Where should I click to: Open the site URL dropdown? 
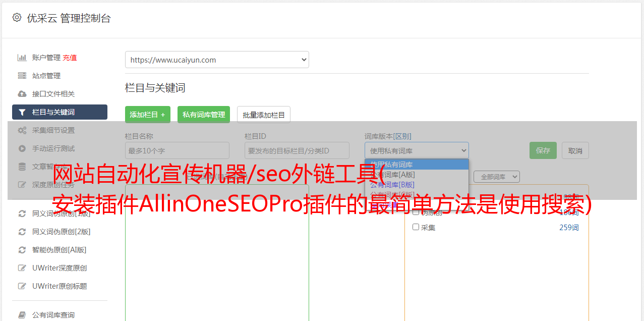tap(217, 60)
